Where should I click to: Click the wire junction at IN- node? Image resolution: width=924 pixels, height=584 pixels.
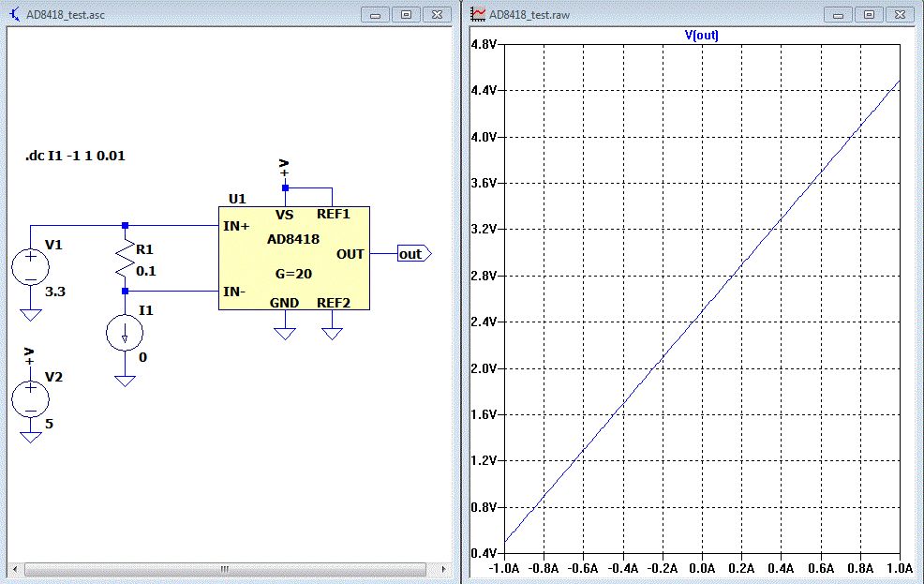pos(125,292)
